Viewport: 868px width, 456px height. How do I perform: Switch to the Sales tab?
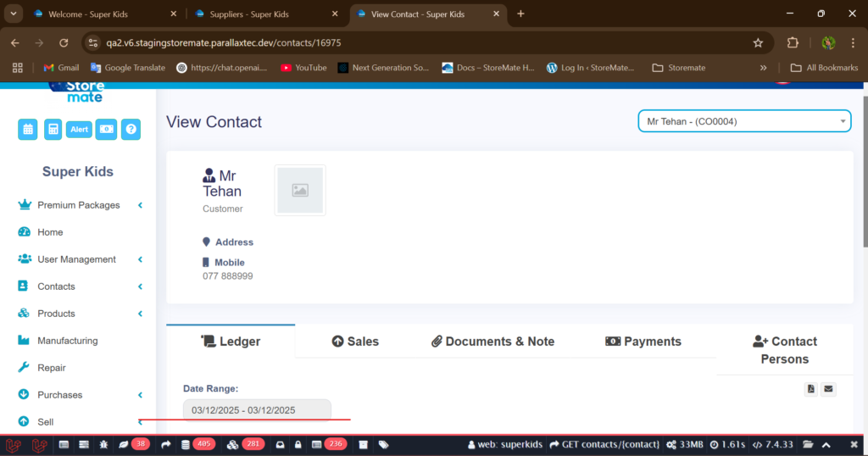point(355,342)
